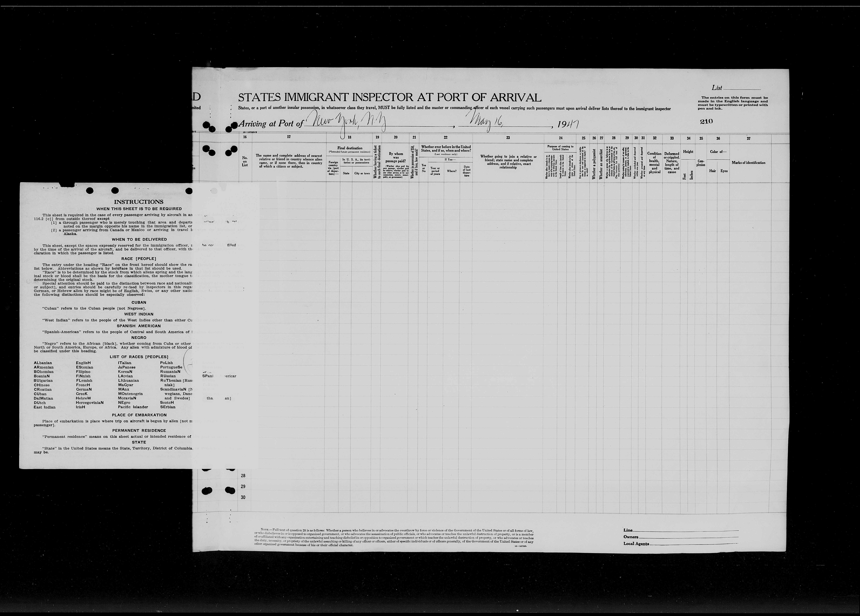The image size is (860, 616).
Task: Click 'ALbanian' in the races list
Action: 43,363
